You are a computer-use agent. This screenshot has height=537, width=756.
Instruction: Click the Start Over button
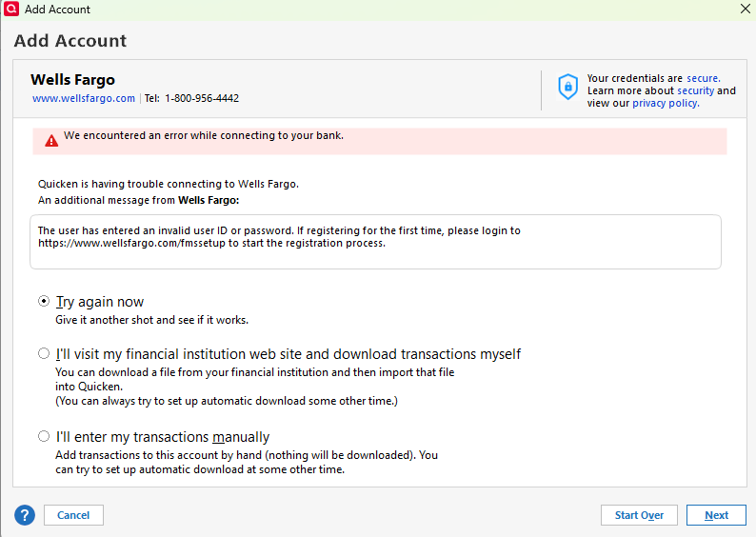639,515
